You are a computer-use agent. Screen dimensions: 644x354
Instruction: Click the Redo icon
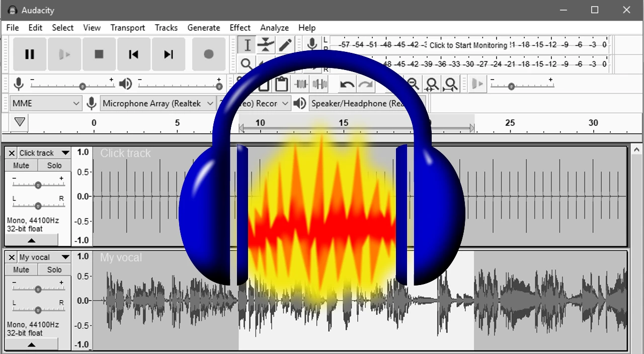click(366, 84)
